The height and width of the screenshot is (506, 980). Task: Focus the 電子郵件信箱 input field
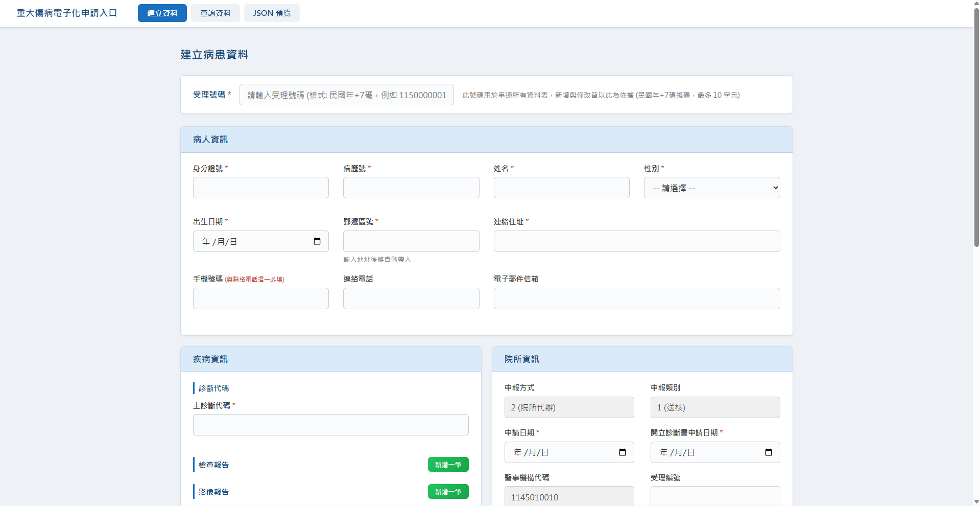pyautogui.click(x=637, y=298)
